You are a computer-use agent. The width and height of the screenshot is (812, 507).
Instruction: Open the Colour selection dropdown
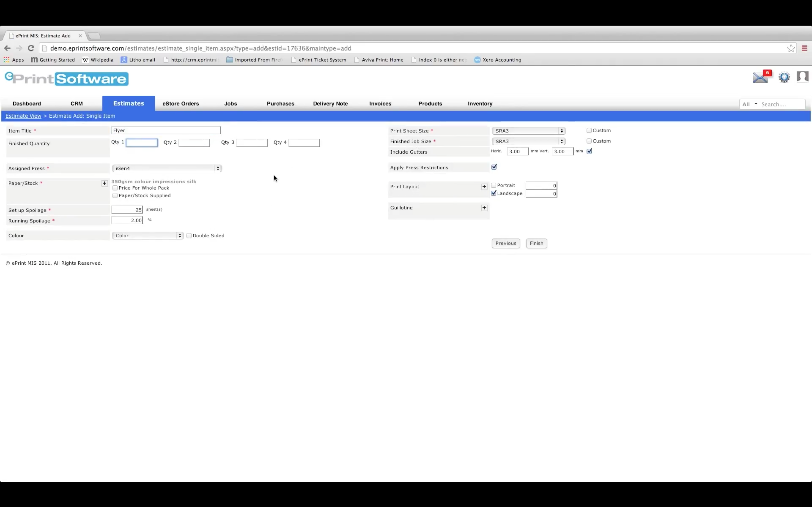click(x=148, y=235)
